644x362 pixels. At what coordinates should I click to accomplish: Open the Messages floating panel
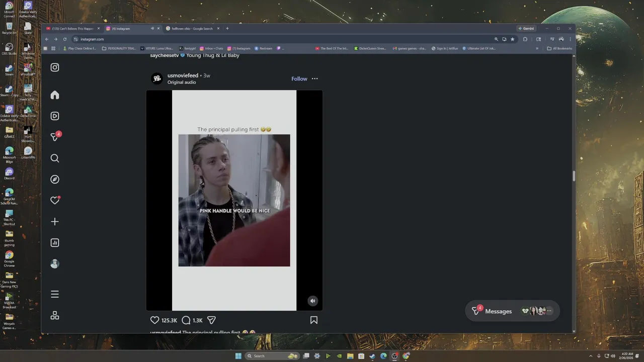(512, 311)
